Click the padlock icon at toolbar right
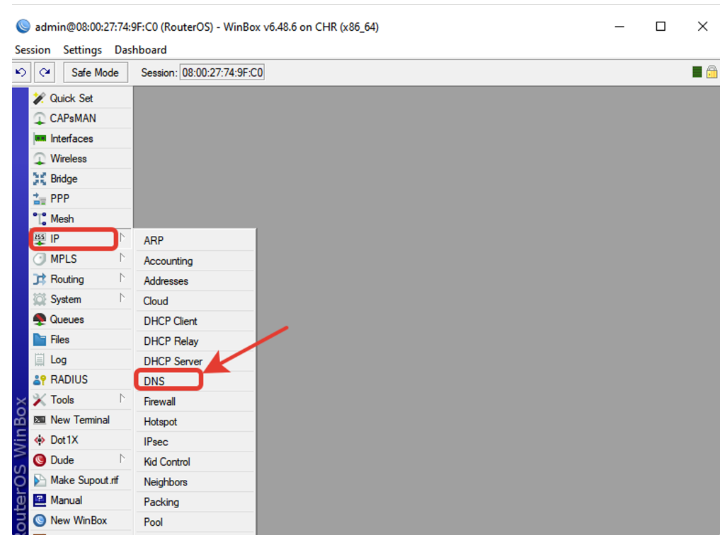This screenshot has width=722, height=537. (x=711, y=72)
